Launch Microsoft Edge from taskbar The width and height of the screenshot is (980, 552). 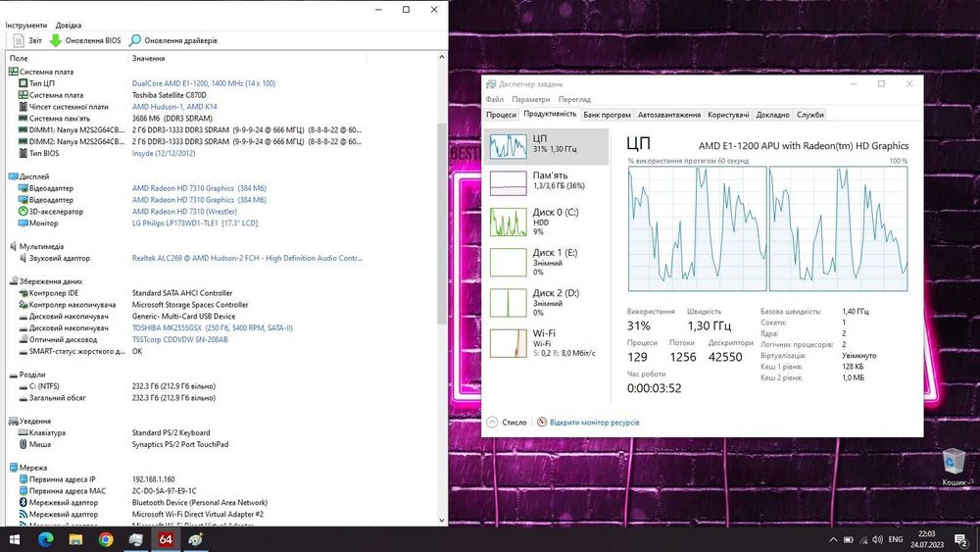coord(46,539)
